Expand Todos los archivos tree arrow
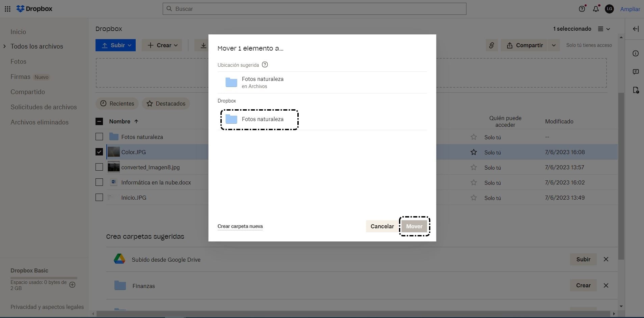The height and width of the screenshot is (318, 644). (x=4, y=46)
